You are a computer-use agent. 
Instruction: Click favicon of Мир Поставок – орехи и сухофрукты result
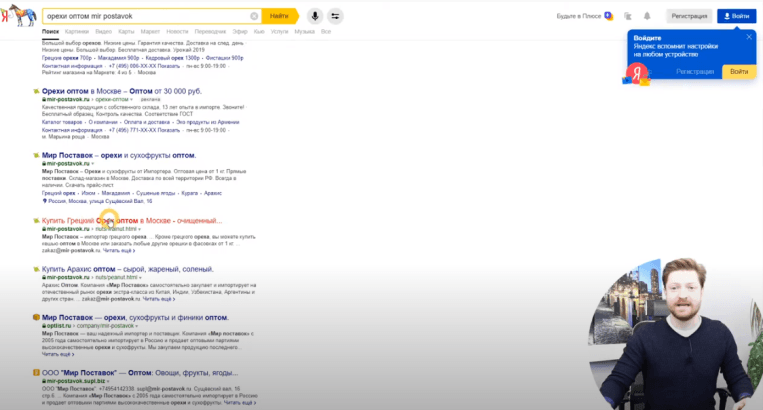(36, 155)
